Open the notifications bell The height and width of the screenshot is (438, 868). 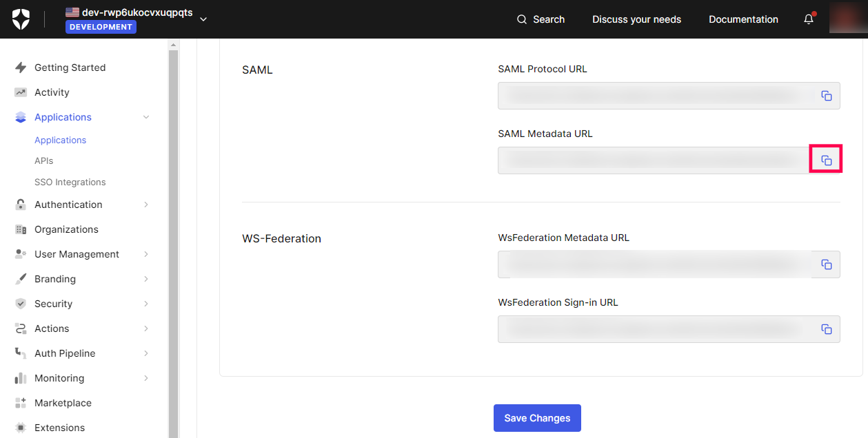pyautogui.click(x=809, y=19)
